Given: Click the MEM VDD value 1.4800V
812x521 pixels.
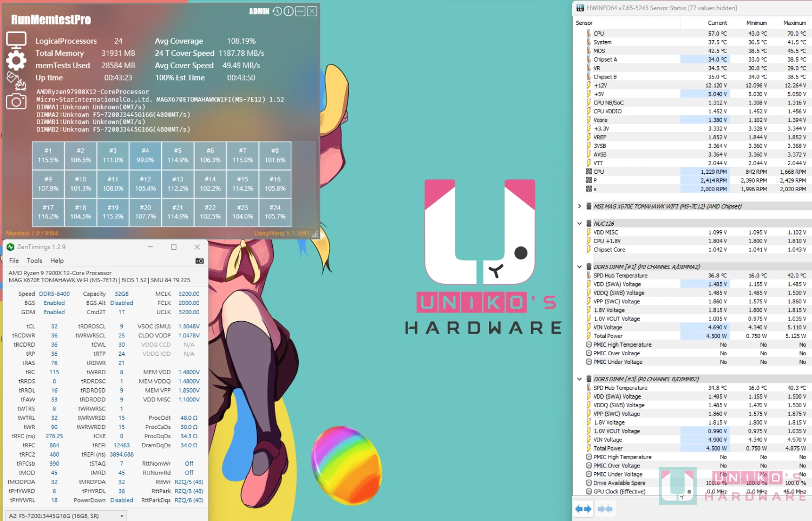Looking at the screenshot, I should pyautogui.click(x=189, y=372).
